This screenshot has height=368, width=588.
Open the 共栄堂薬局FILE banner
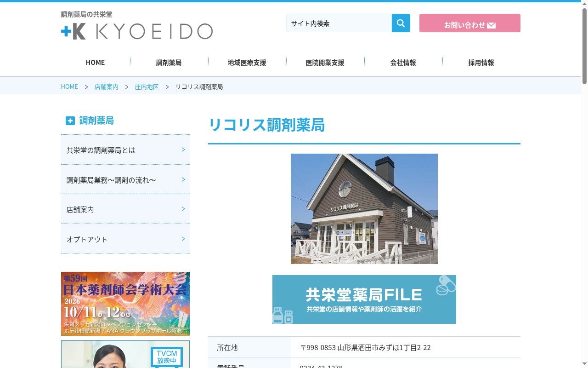(364, 299)
